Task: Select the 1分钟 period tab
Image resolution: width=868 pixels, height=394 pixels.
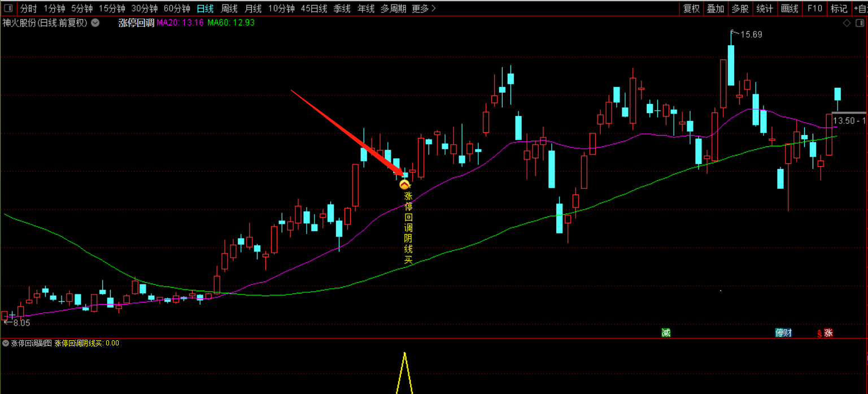Action: (54, 8)
